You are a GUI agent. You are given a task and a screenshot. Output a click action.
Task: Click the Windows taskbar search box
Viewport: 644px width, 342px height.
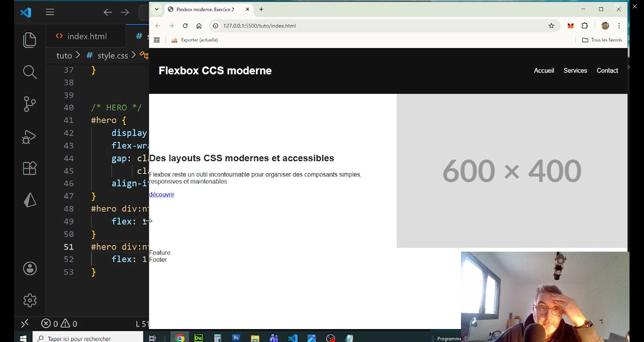point(88,338)
